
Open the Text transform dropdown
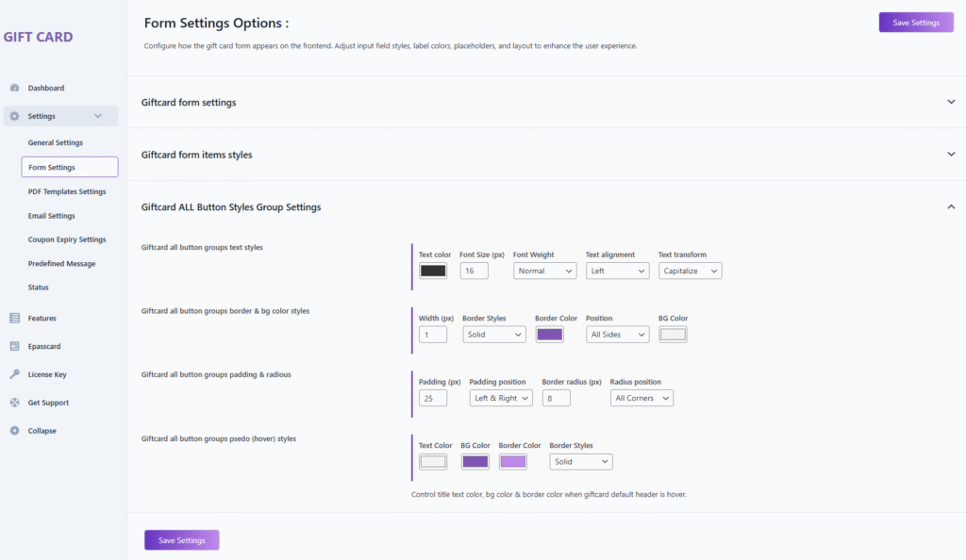coord(690,271)
